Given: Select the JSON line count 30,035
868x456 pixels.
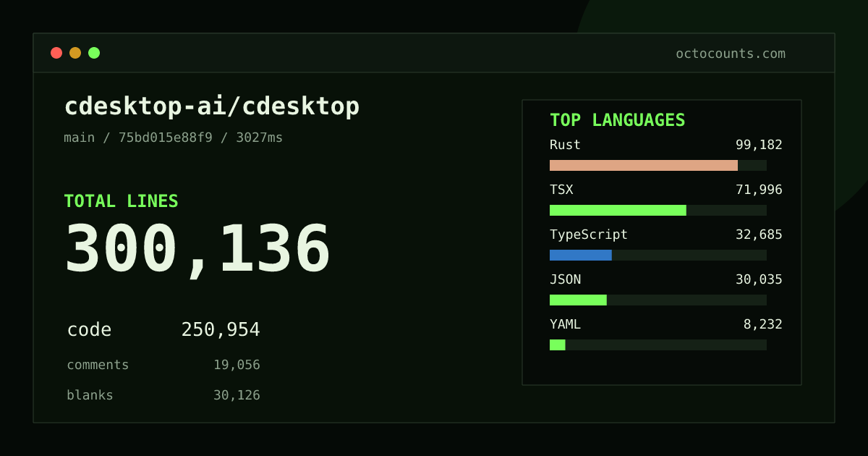Looking at the screenshot, I should pos(759,279).
